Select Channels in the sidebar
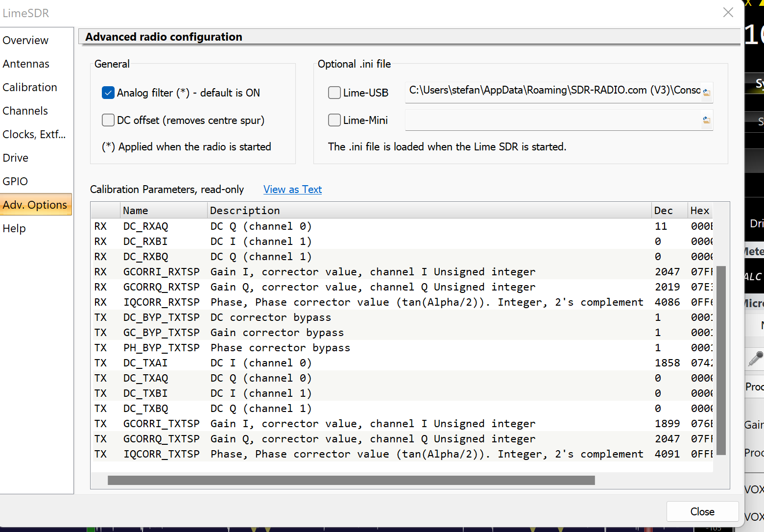The height and width of the screenshot is (532, 764). pyautogui.click(x=25, y=111)
